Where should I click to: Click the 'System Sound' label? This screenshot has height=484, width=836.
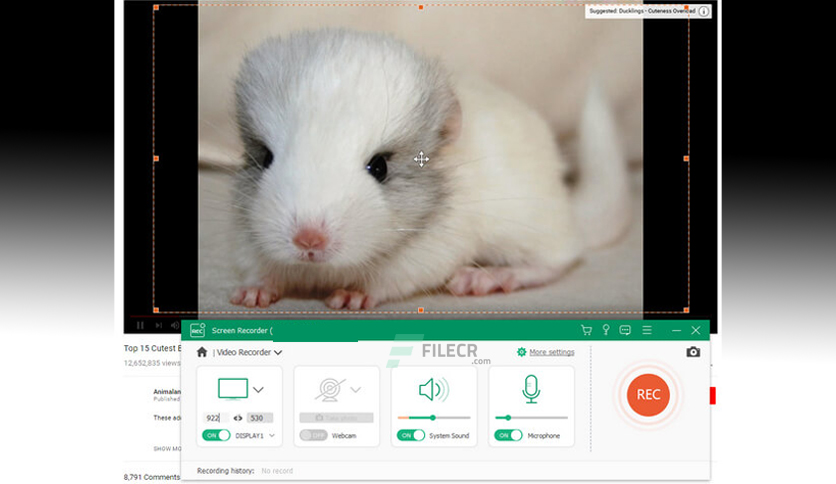coord(449,435)
